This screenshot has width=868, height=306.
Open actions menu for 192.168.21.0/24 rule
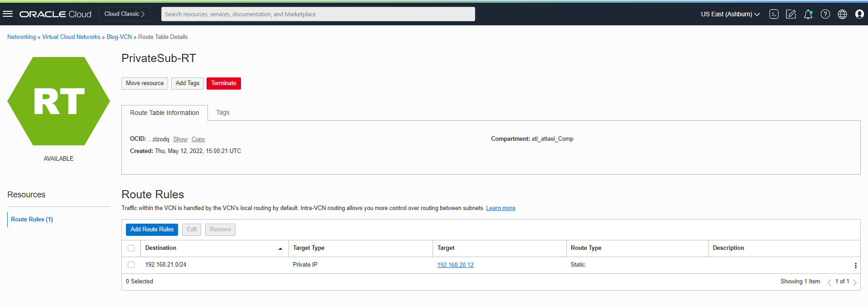point(855,266)
